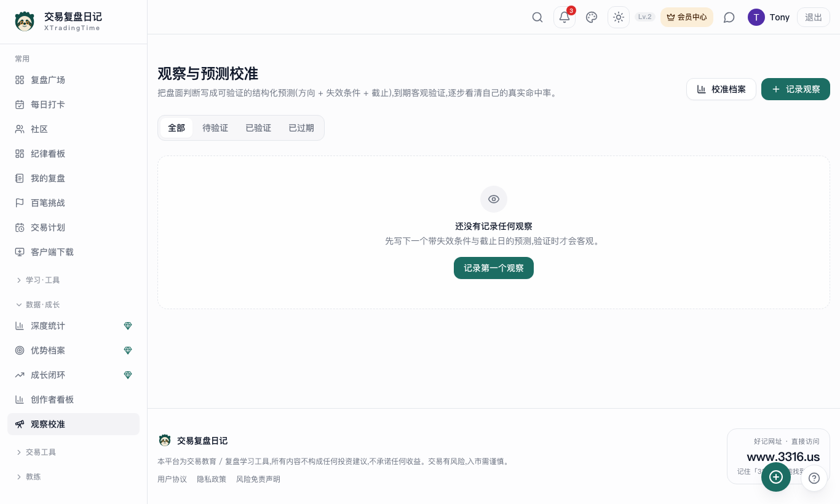The width and height of the screenshot is (840, 504).
Task: Click the floating green plus button
Action: 776,477
